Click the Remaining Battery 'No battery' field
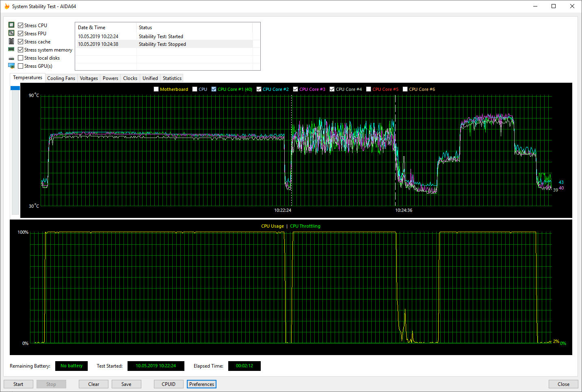 [x=71, y=366]
